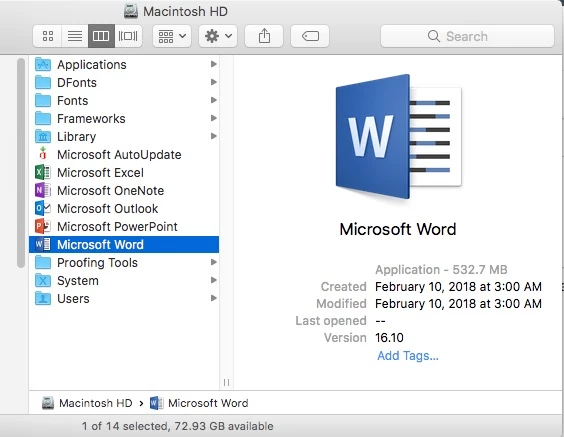
Task: Click the Microsoft AutoUpdate icon
Action: (x=43, y=154)
